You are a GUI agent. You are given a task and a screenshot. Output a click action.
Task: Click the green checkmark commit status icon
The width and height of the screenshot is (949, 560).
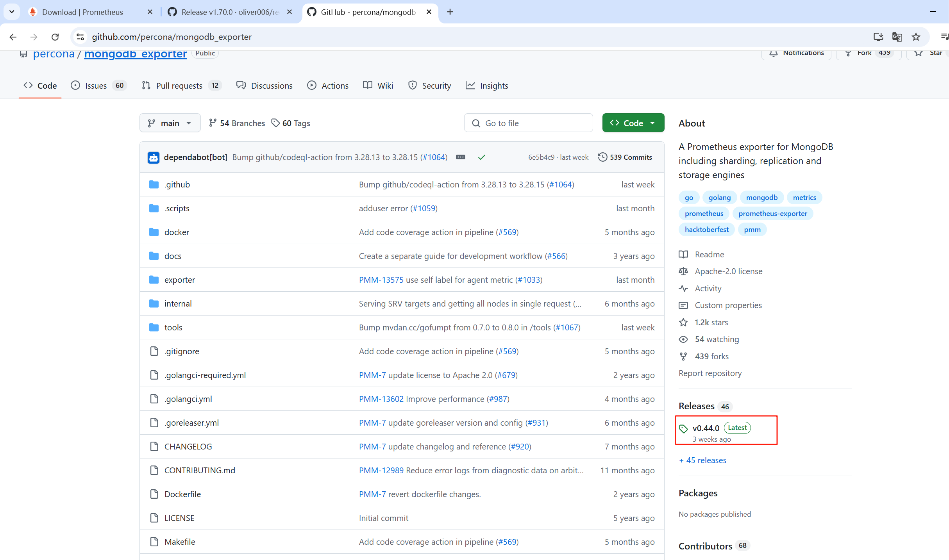point(482,157)
